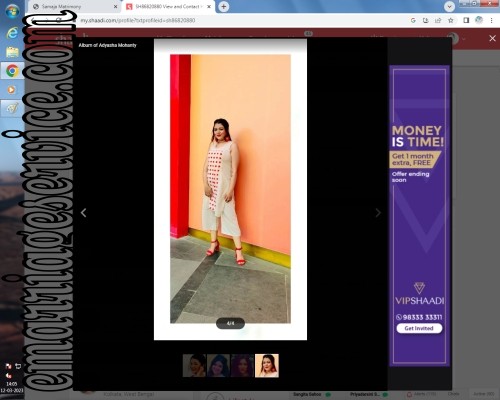Bookmark this page with star icon
500x400 pixels.
point(451,20)
